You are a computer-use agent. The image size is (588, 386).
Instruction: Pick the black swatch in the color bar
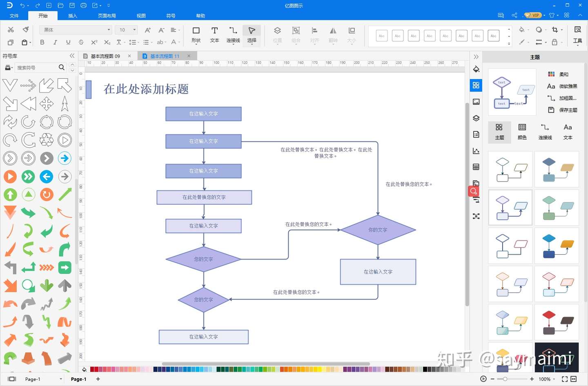tap(425, 369)
